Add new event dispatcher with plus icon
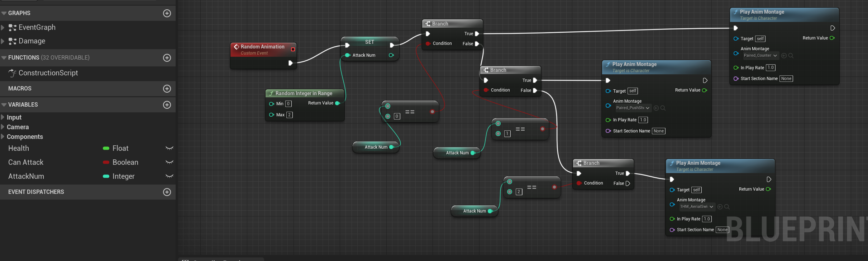This screenshot has width=868, height=261. pos(167,192)
